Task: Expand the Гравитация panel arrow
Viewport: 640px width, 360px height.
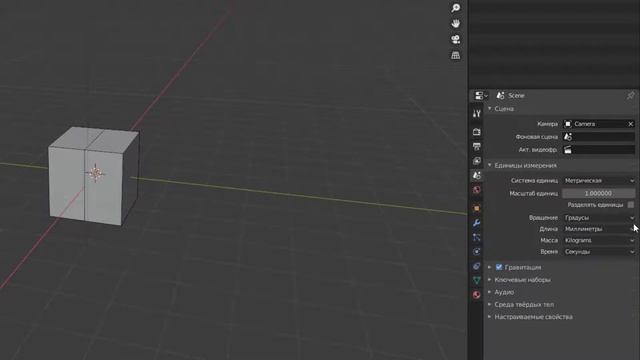Action: tap(490, 267)
